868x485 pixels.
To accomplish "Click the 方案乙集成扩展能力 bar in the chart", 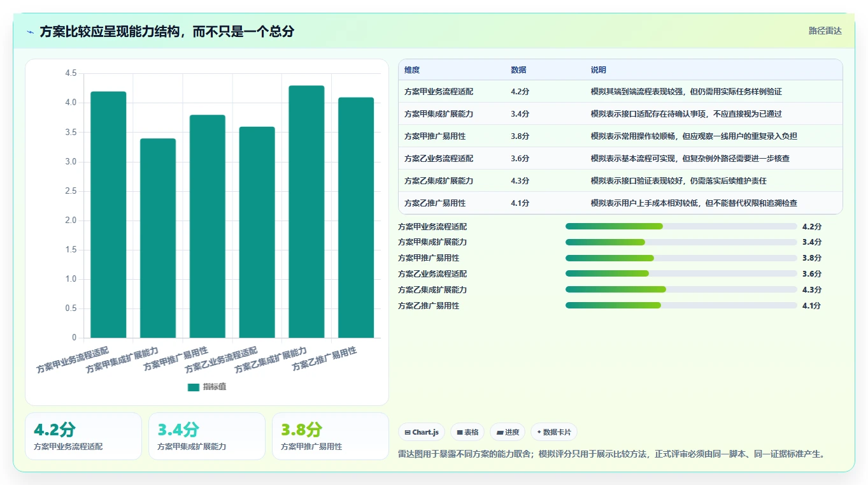I will [x=306, y=212].
